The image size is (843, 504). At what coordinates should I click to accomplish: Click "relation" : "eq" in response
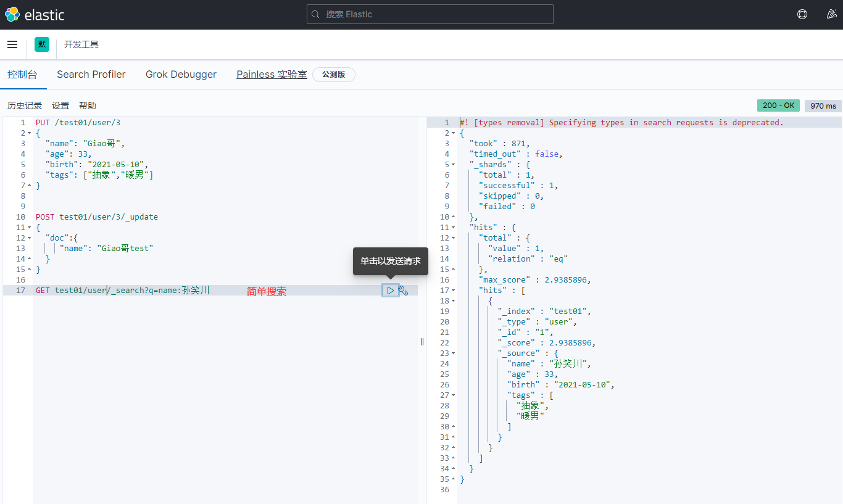coord(528,259)
